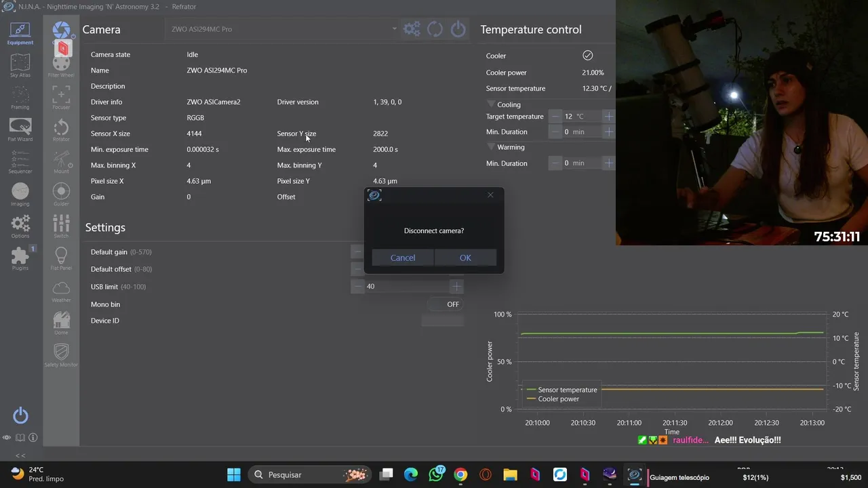The height and width of the screenshot is (488, 868).
Task: Select the Mount telescope icon
Action: (61, 162)
